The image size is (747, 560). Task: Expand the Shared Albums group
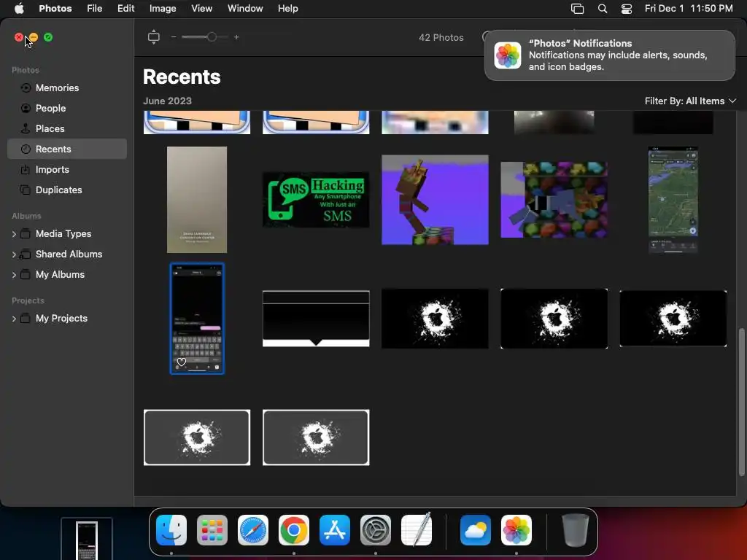[x=14, y=254]
